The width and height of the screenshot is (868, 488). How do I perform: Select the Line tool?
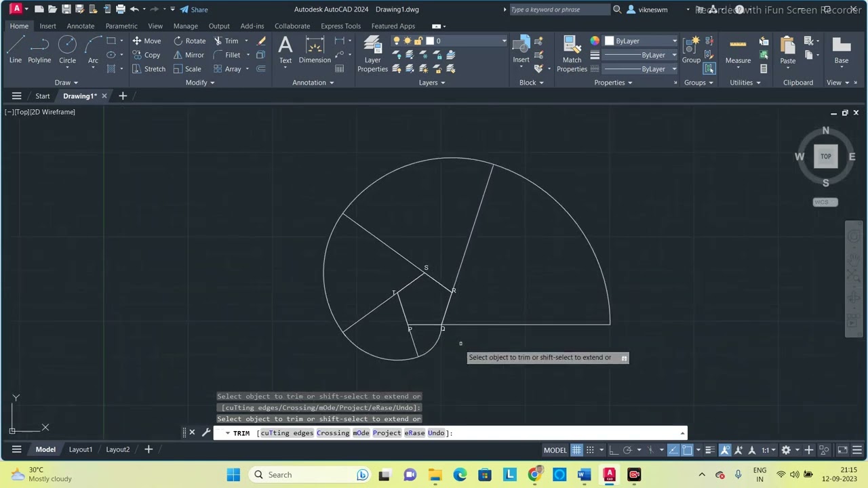(15, 49)
